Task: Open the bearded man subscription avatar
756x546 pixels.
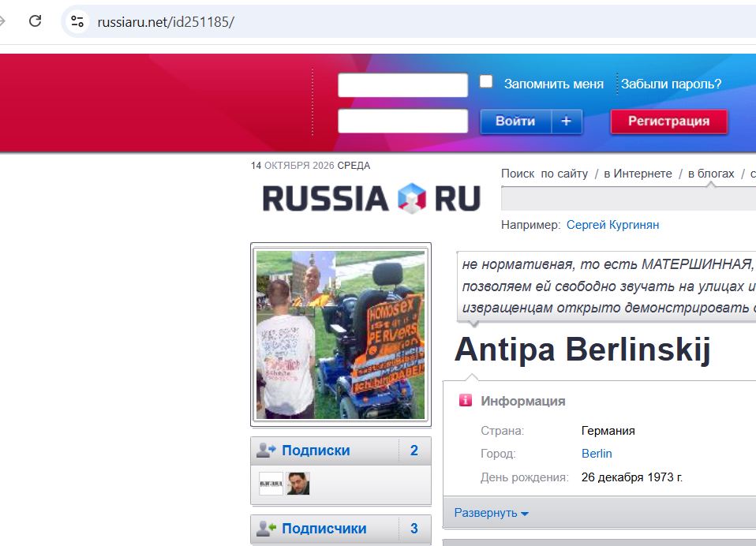Action: click(x=298, y=484)
